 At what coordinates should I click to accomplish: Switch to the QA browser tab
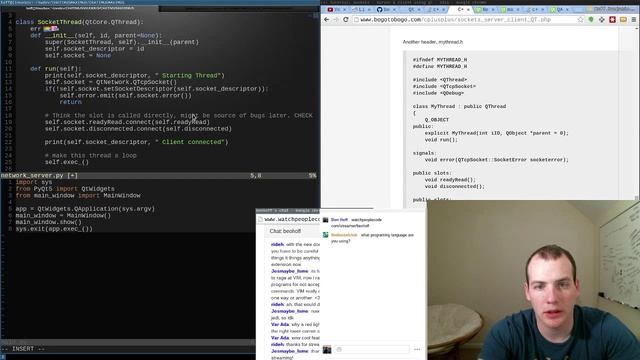[x=560, y=9]
